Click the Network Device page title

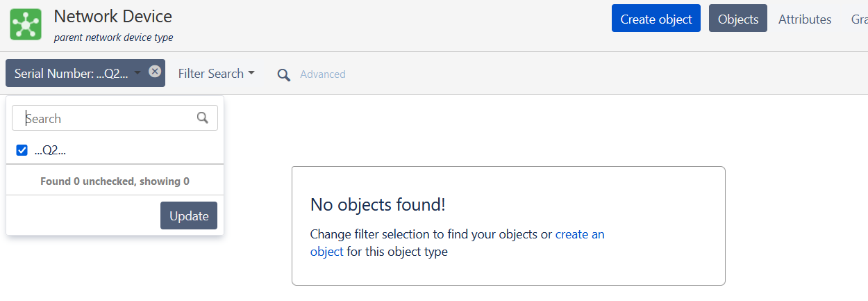112,16
